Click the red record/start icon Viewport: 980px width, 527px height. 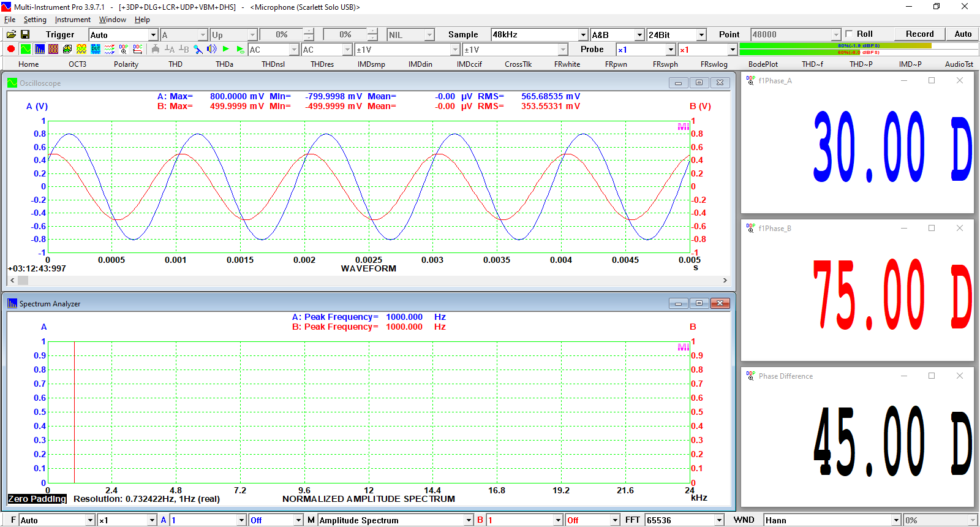point(10,49)
